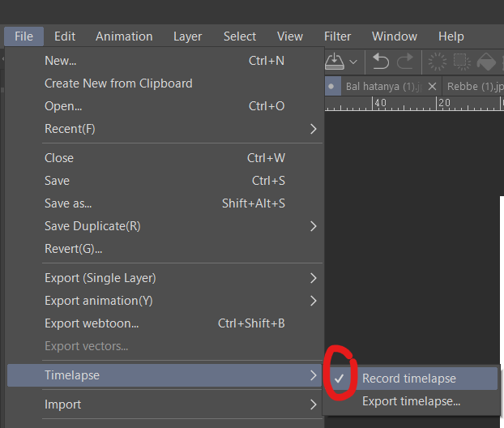Expand the Save Duplicate(R) submenu
The image size is (504, 428).
click(164, 226)
